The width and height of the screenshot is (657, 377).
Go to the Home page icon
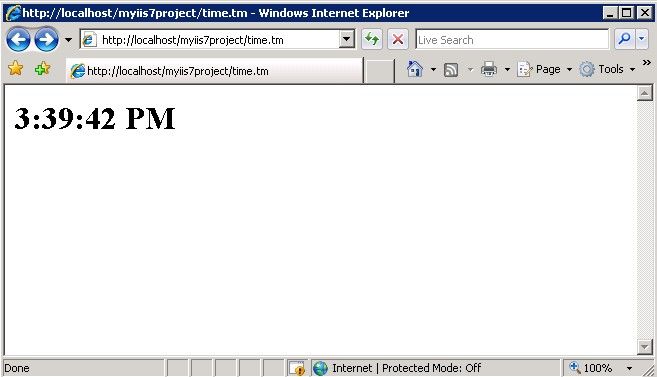(414, 69)
